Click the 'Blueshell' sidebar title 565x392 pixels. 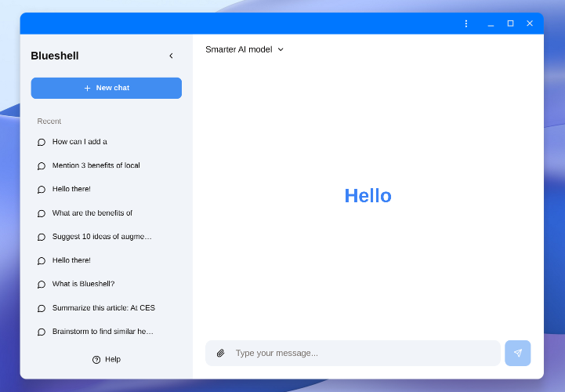(55, 56)
